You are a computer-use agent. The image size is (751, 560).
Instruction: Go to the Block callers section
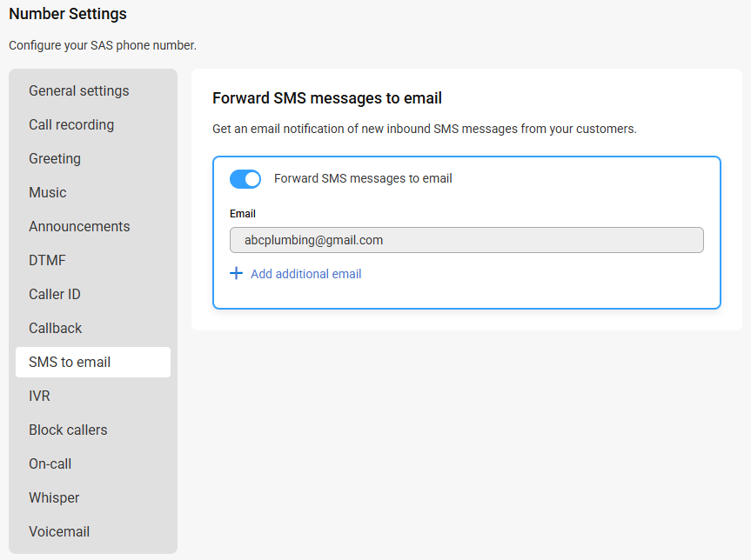coord(93,430)
